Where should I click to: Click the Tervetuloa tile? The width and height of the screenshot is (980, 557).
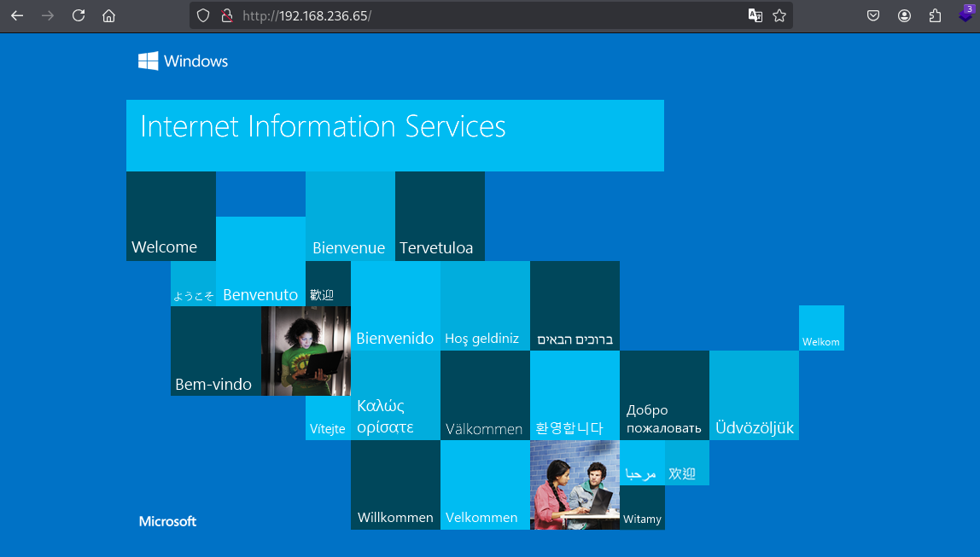tap(440, 216)
